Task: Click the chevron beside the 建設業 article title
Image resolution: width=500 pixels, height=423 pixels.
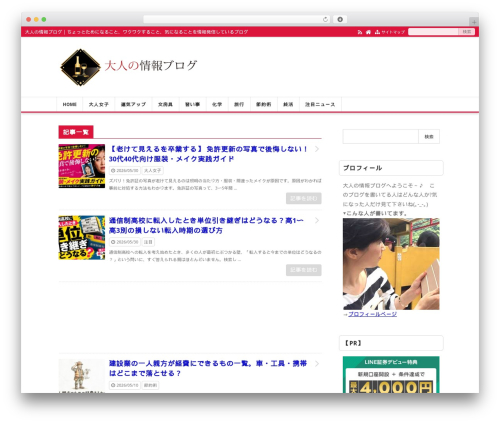Action: pos(317,364)
